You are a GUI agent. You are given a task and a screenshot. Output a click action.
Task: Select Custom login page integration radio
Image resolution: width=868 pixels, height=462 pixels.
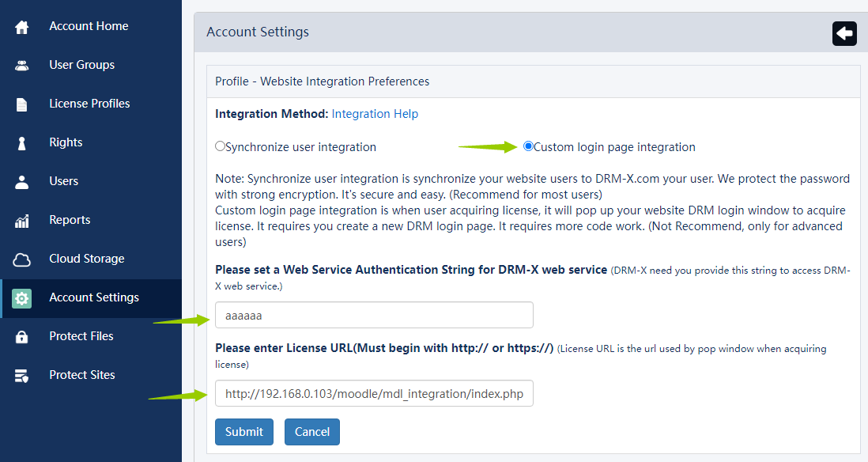pyautogui.click(x=528, y=146)
